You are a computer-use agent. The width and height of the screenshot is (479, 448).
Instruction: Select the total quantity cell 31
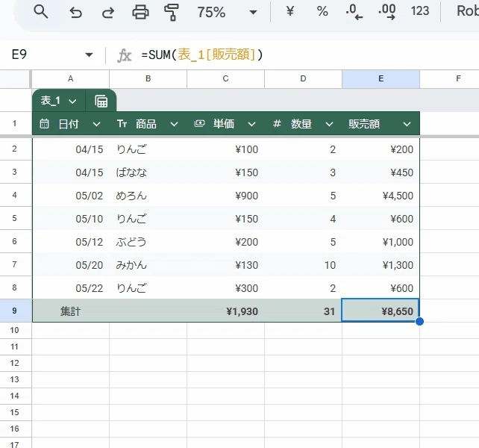tap(304, 311)
